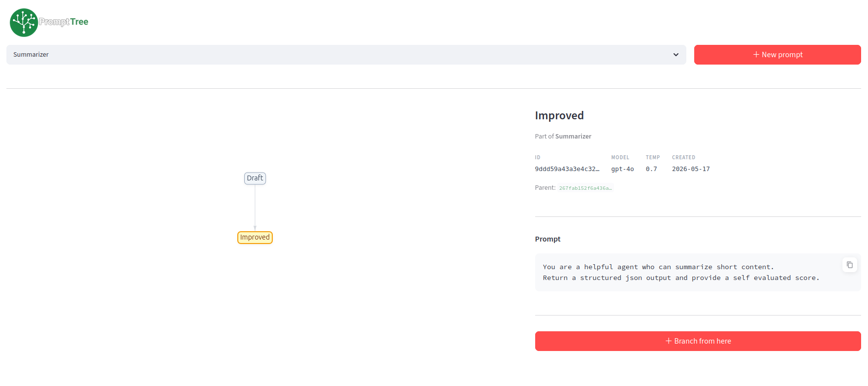Click the Prompt section heading
This screenshot has height=386, width=868.
(547, 239)
